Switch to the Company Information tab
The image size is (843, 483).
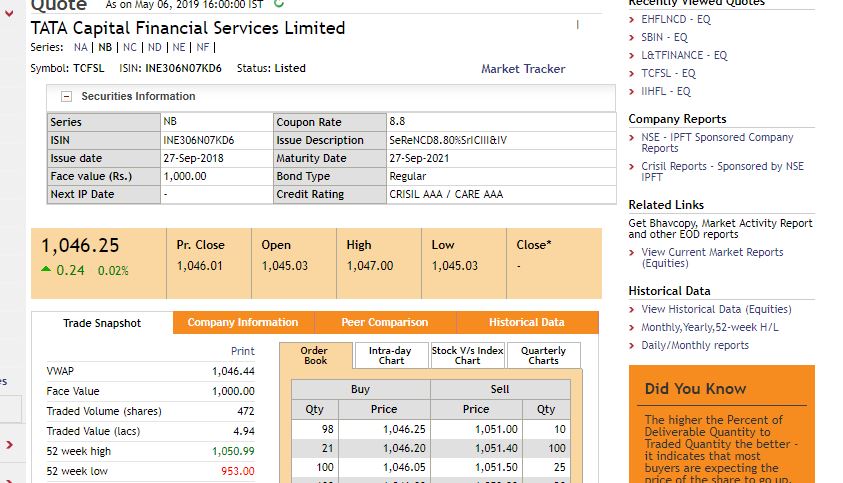point(242,322)
